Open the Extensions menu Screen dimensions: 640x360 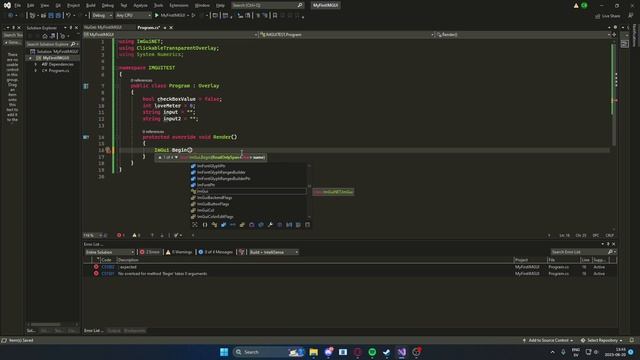point(179,5)
